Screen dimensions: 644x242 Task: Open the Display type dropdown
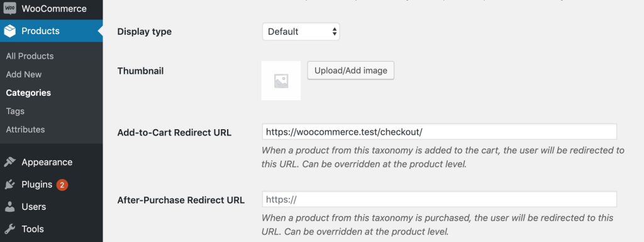(301, 32)
